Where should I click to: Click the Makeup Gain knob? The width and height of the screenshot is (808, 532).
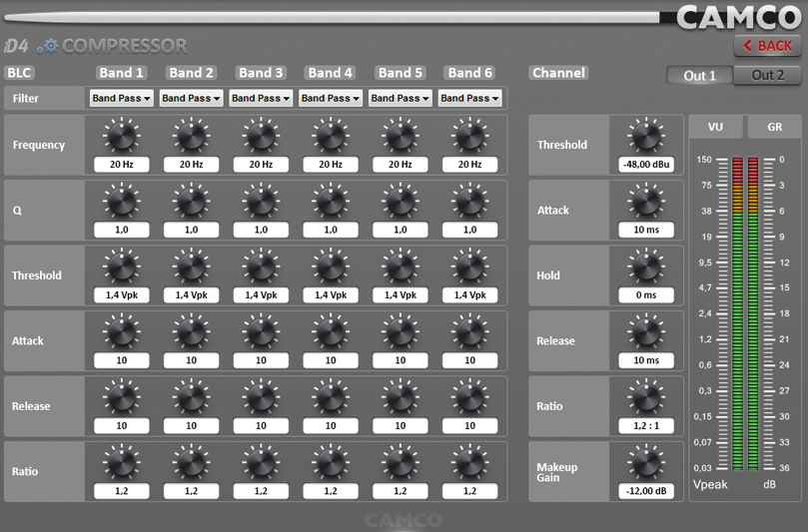pos(646,462)
